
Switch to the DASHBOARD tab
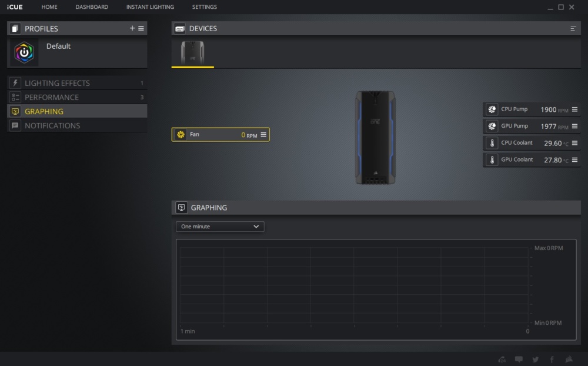(x=92, y=6)
